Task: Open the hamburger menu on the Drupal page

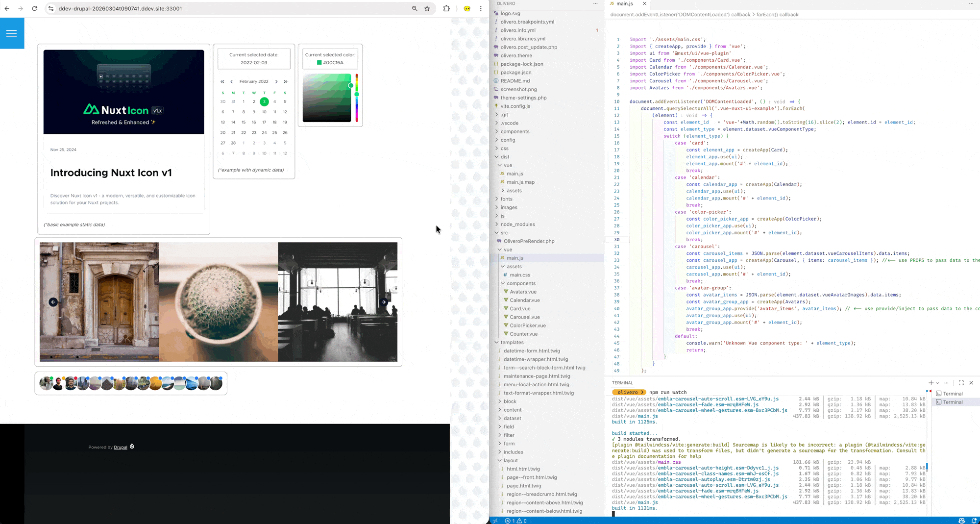Action: click(12, 33)
